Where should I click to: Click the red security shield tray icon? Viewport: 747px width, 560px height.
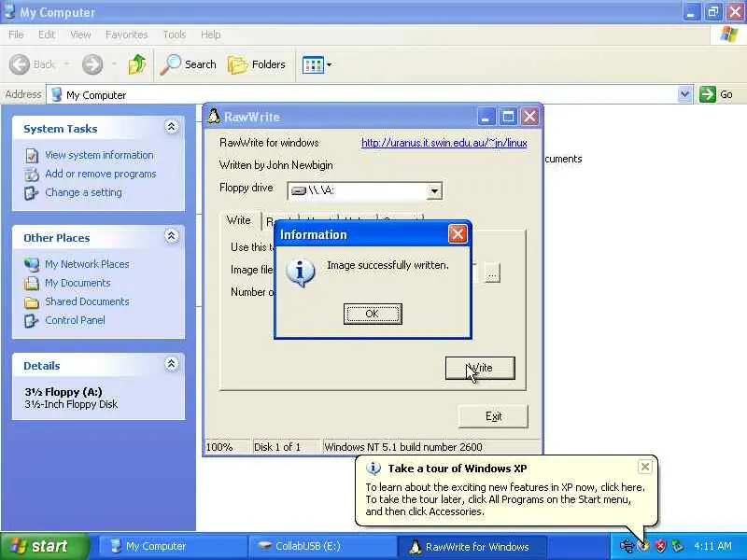(660, 546)
